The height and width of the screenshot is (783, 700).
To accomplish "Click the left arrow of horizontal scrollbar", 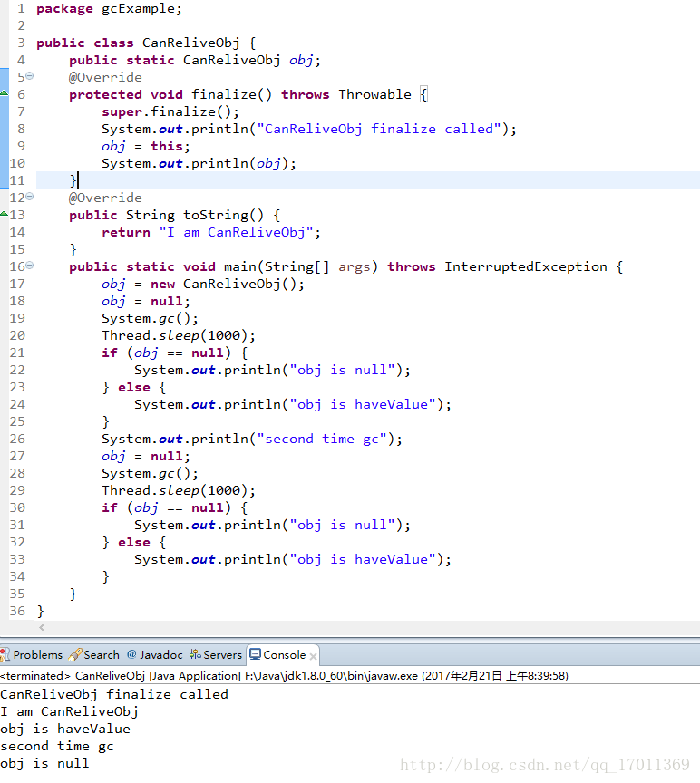I will [x=42, y=628].
